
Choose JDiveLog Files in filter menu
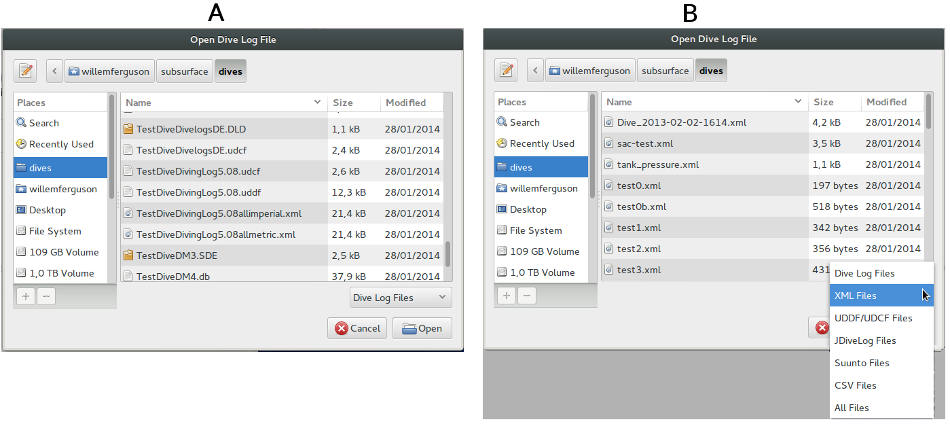pyautogui.click(x=882, y=340)
